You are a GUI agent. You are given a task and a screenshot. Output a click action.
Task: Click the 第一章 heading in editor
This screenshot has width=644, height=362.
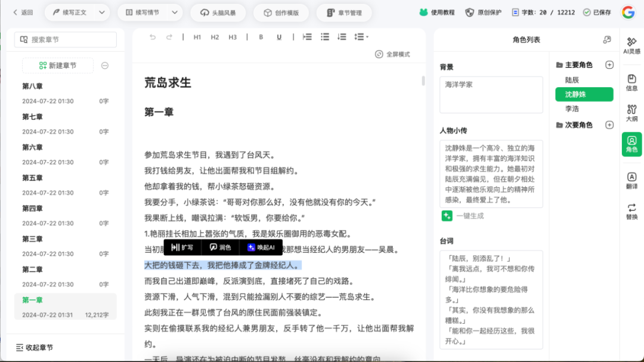[x=159, y=112]
